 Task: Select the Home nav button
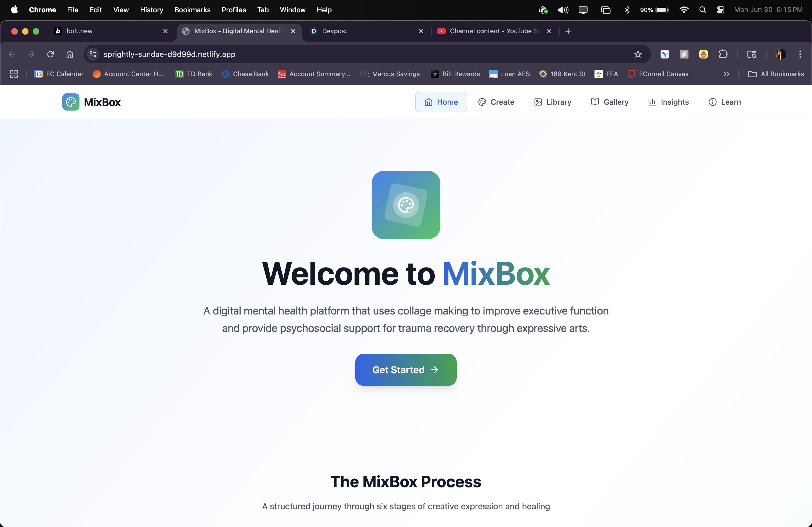pyautogui.click(x=441, y=102)
